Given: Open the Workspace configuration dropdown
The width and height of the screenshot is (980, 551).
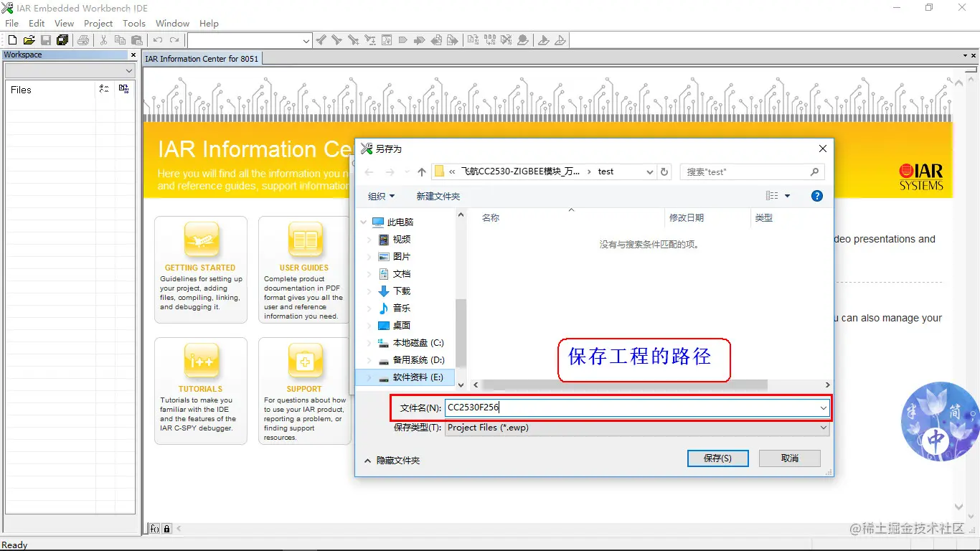Looking at the screenshot, I should [x=129, y=71].
